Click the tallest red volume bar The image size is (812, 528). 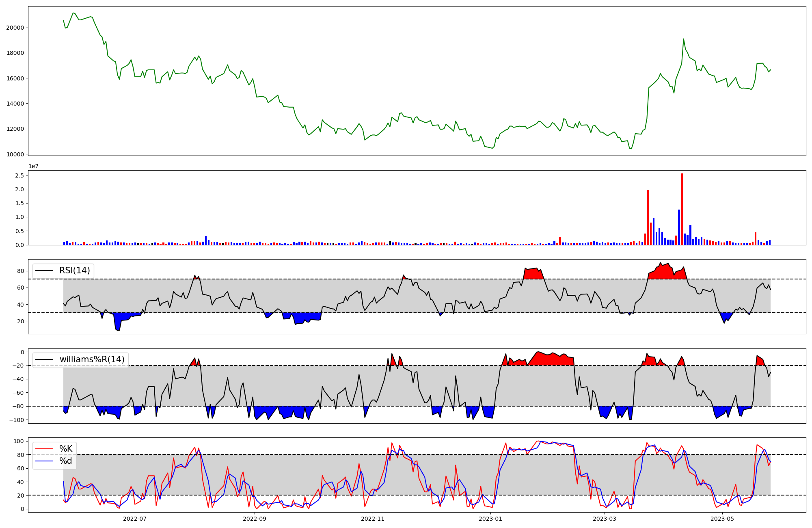682,209
